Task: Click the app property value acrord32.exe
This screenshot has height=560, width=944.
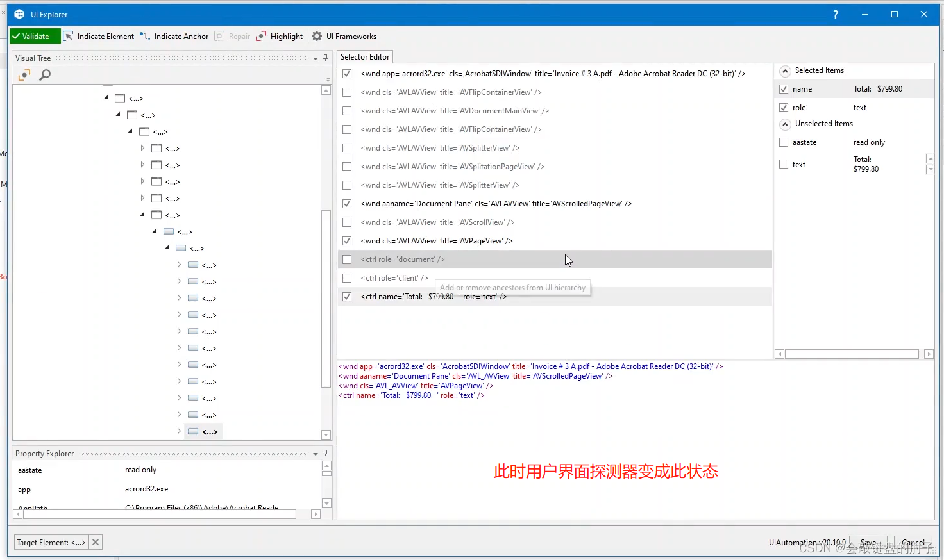Action: (x=146, y=489)
